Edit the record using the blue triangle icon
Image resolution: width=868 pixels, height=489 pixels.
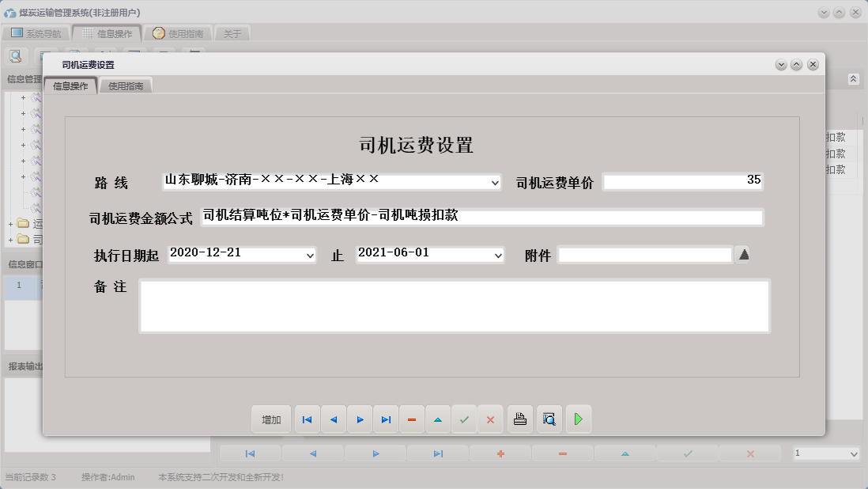click(x=438, y=419)
